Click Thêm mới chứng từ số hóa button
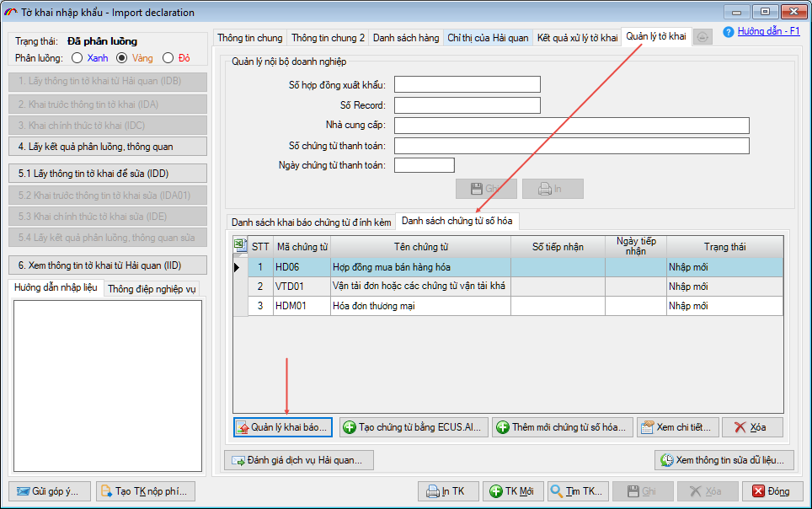The width and height of the screenshot is (812, 509). (563, 427)
